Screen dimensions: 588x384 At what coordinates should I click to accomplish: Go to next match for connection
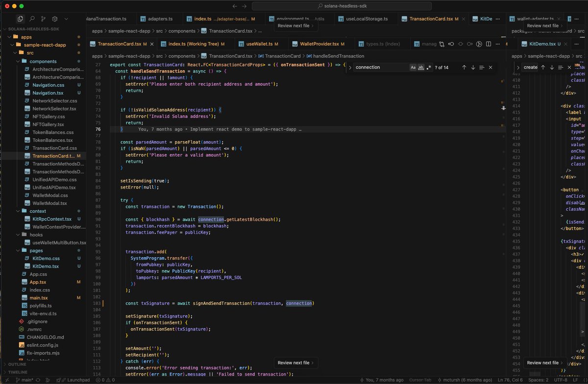pos(473,67)
